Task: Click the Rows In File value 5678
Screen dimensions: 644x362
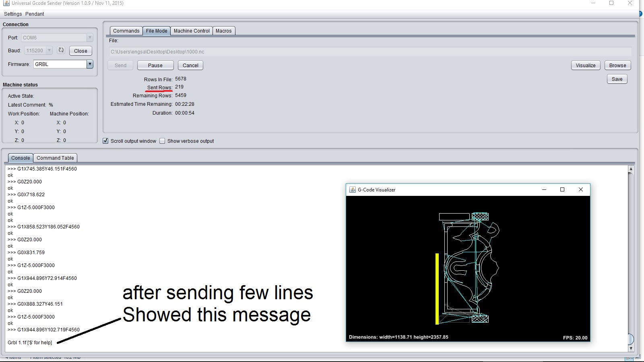Action: coord(181,79)
